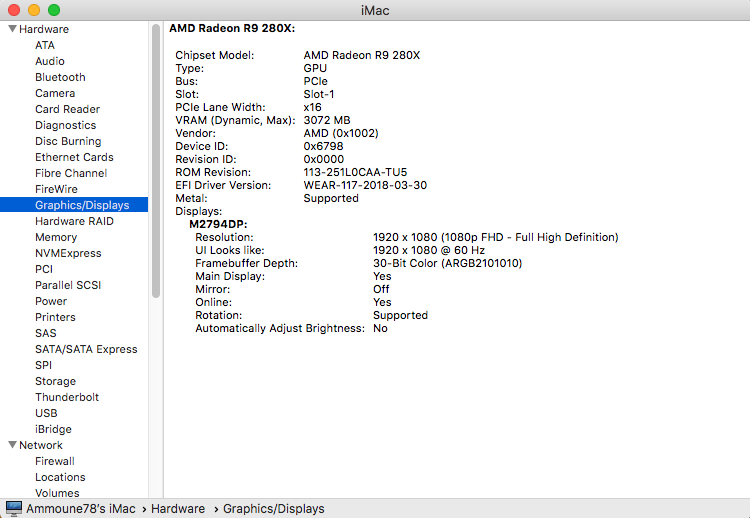Click the sidebar vertical scrollbar
Image resolution: width=750 pixels, height=518 pixels.
coord(155,161)
